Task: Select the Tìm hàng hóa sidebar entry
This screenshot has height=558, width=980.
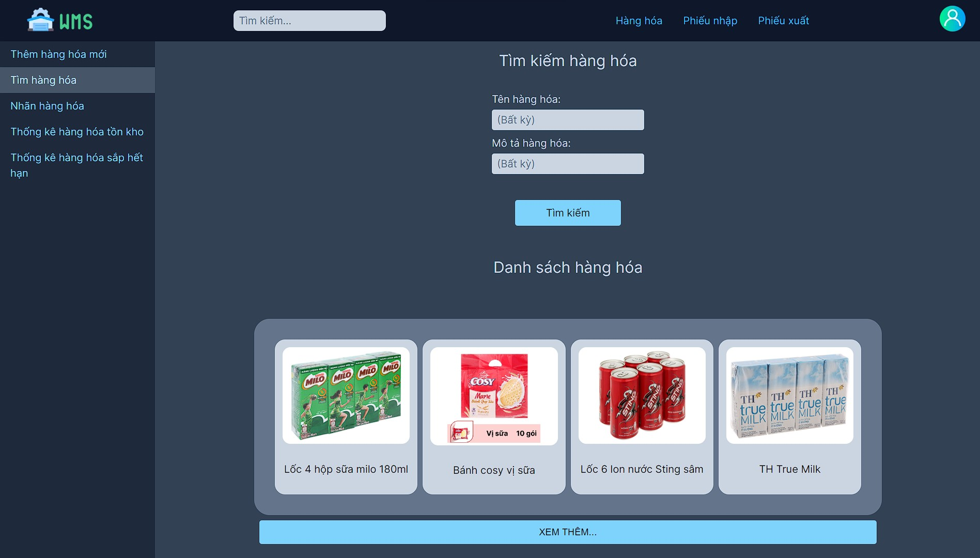Action: (43, 80)
